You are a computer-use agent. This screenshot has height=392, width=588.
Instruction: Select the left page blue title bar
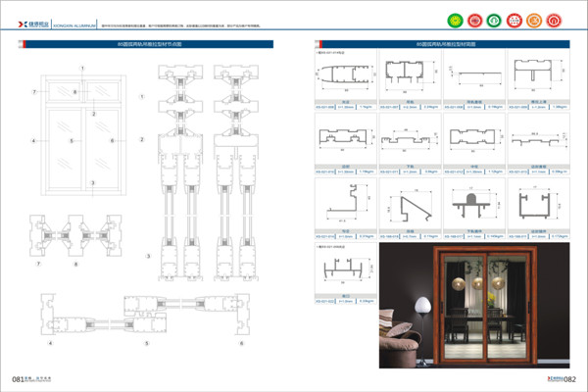tap(149, 44)
